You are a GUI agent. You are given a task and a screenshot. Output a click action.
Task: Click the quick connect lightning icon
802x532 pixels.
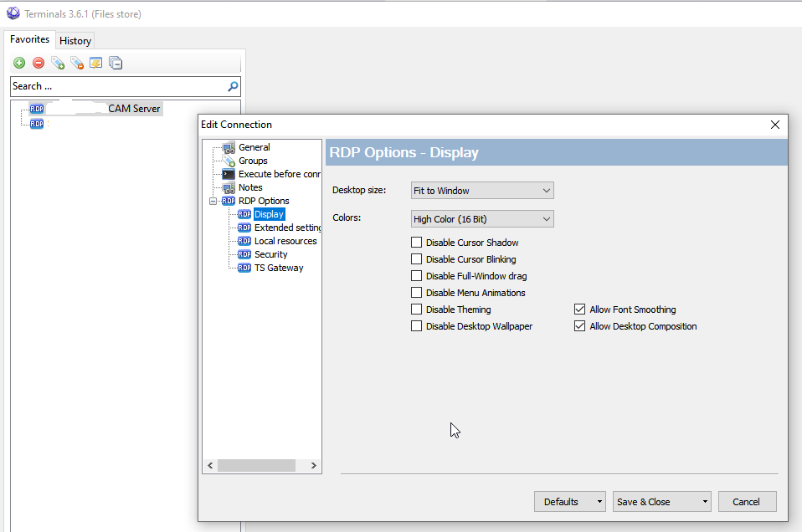[x=96, y=63]
